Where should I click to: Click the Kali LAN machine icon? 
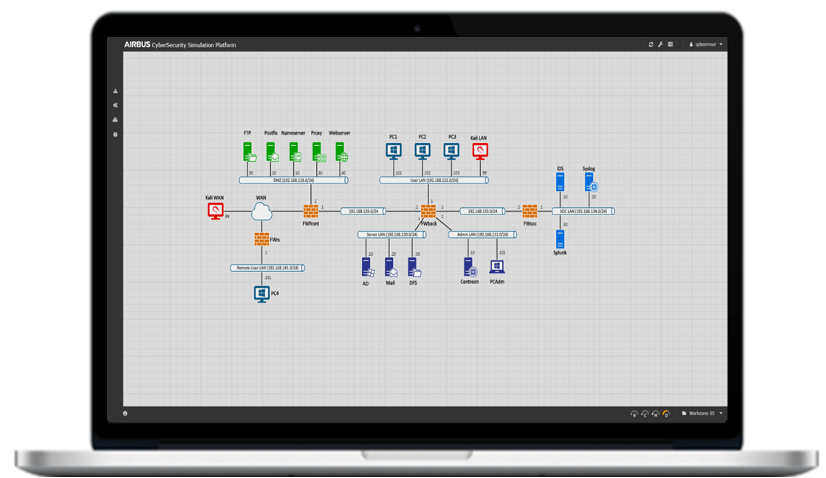[480, 151]
